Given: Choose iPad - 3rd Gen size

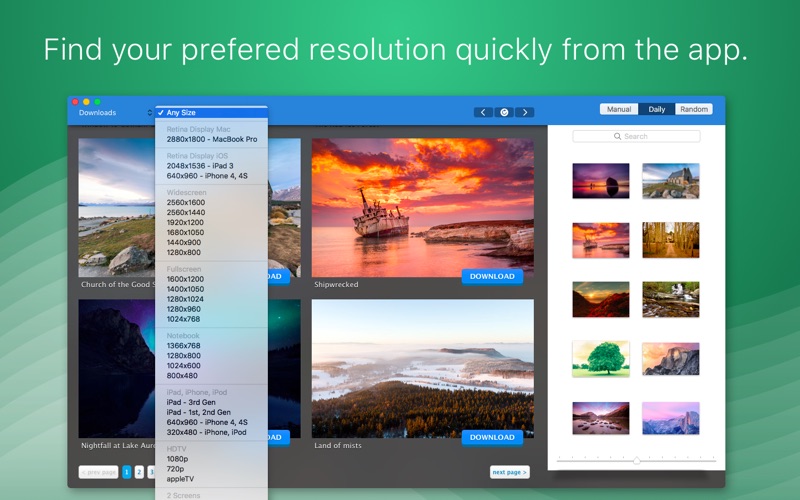Looking at the screenshot, I should click(x=211, y=403).
